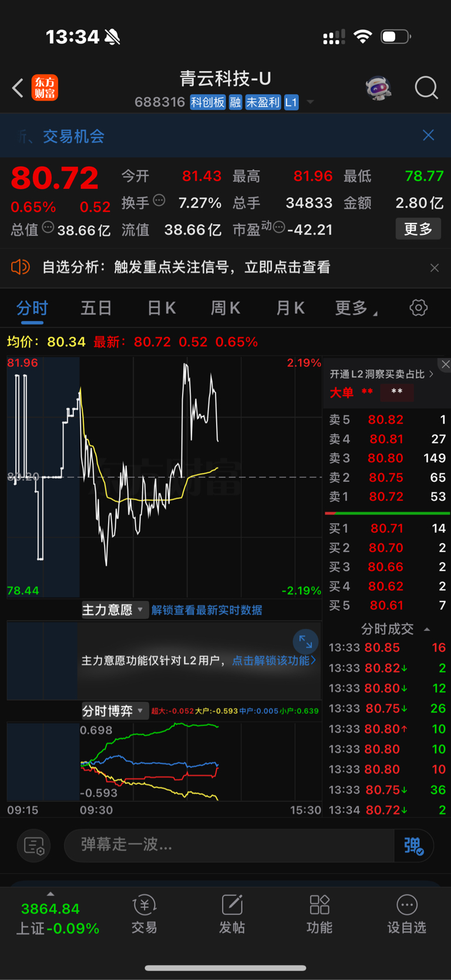This screenshot has width=451, height=980.
Task: Tap the 更多 quote details button
Action: [418, 229]
